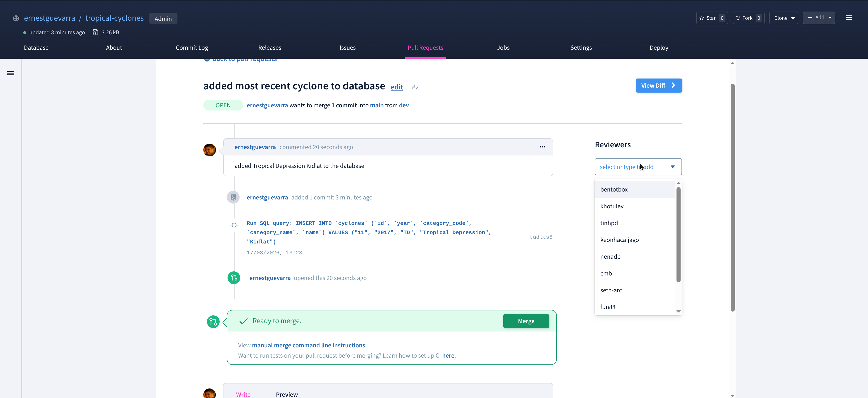The height and width of the screenshot is (398, 868).
Task: Click the View Diff button
Action: click(658, 86)
